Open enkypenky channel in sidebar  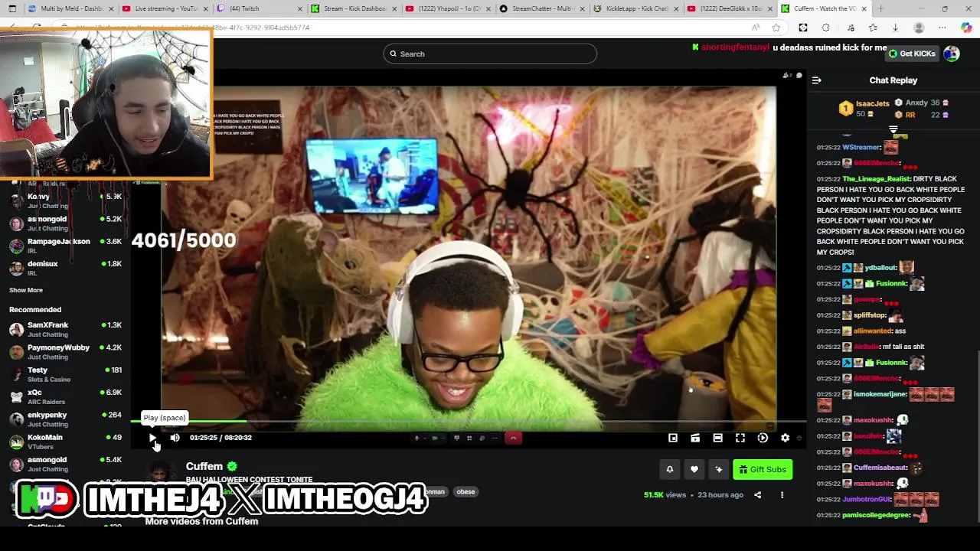pos(65,419)
